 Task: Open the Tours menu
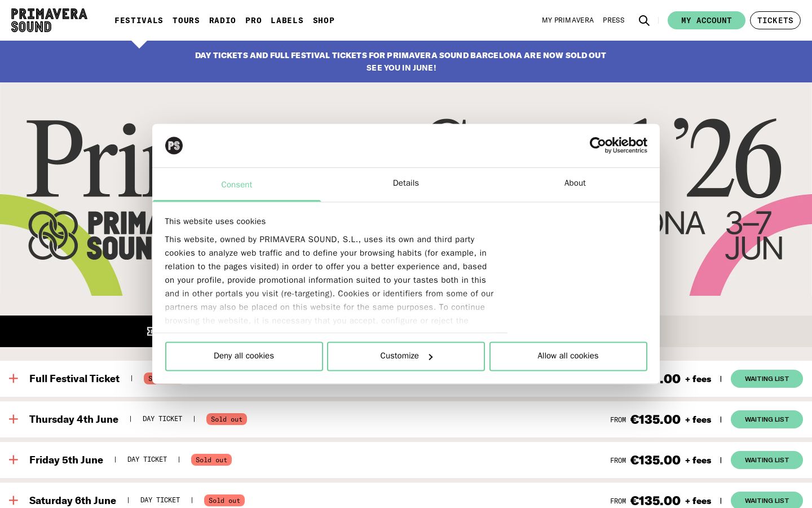click(186, 20)
